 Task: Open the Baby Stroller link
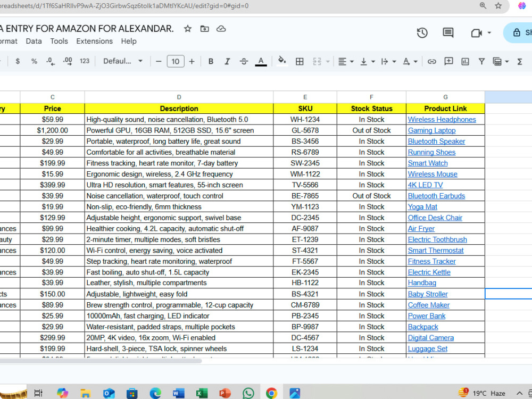(428, 294)
